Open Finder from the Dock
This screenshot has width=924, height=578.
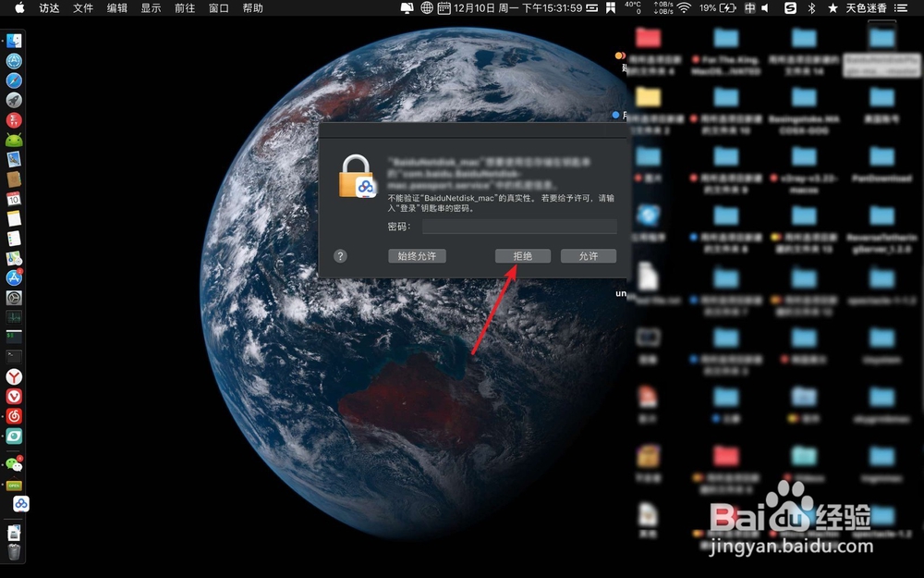[14, 41]
